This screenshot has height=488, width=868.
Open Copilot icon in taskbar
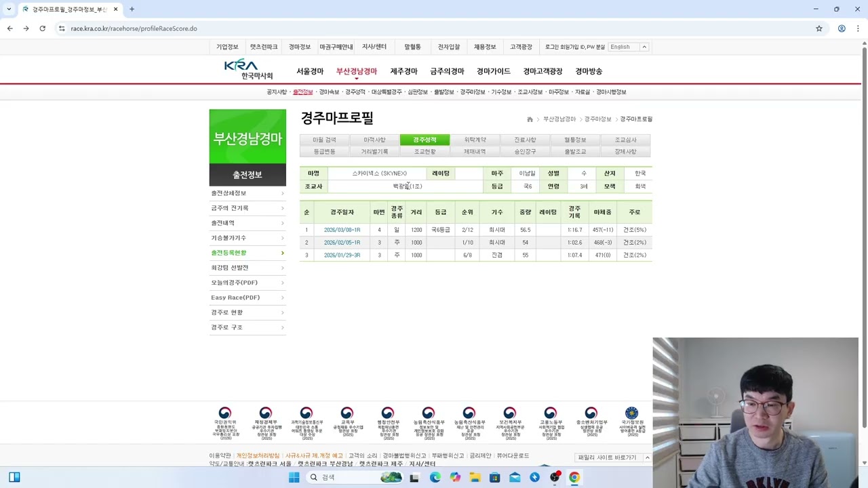click(x=455, y=477)
